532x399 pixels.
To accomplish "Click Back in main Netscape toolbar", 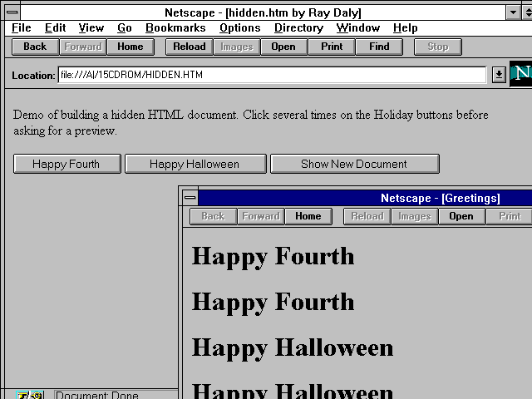I will click(x=35, y=47).
